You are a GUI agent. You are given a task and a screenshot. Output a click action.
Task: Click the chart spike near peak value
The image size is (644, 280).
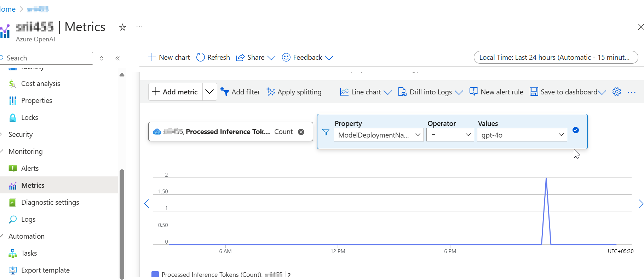(x=546, y=179)
